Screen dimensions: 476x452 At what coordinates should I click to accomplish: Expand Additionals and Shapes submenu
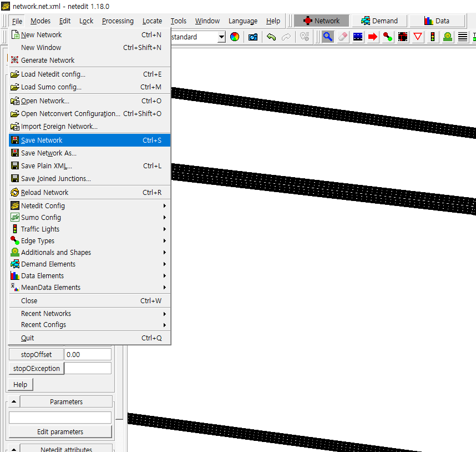tap(90, 253)
